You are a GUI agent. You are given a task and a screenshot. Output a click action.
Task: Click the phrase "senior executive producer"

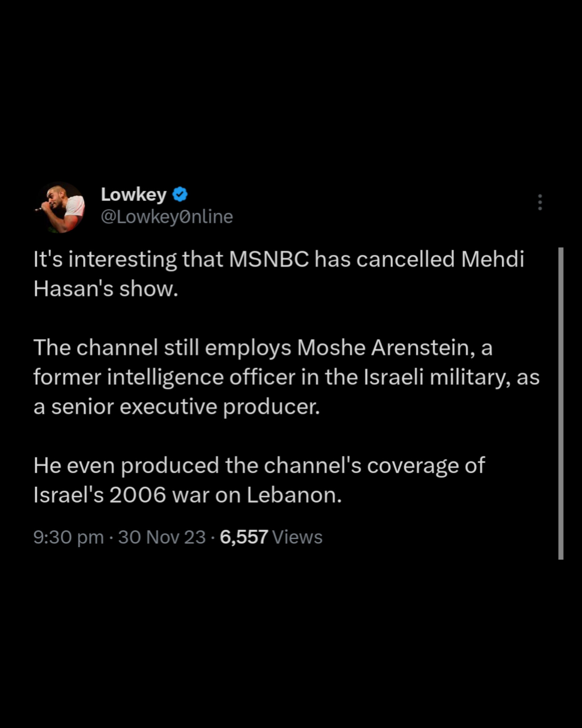click(186, 406)
